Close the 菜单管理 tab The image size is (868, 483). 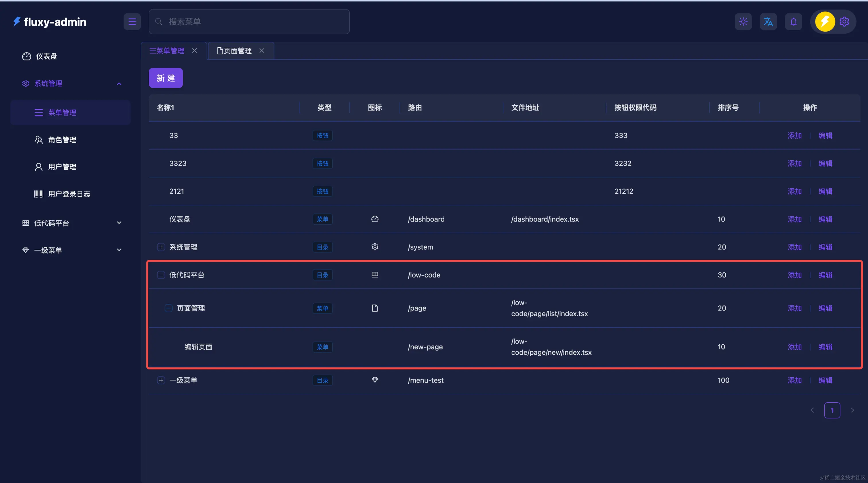tap(194, 51)
